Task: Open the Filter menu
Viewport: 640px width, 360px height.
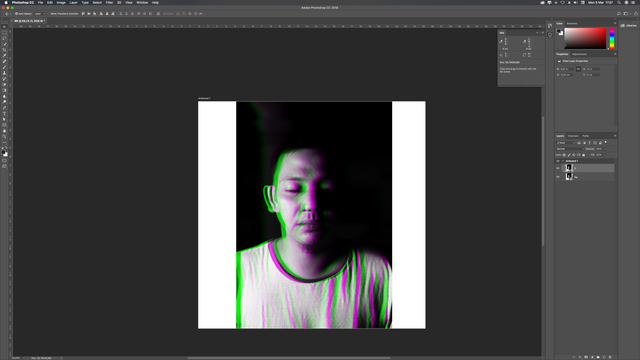Action: click(109, 2)
